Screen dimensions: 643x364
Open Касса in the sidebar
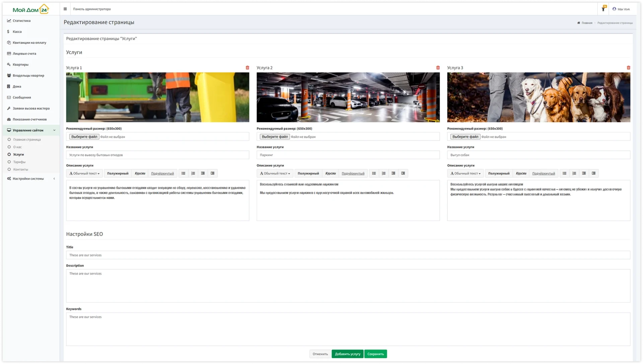click(31, 32)
